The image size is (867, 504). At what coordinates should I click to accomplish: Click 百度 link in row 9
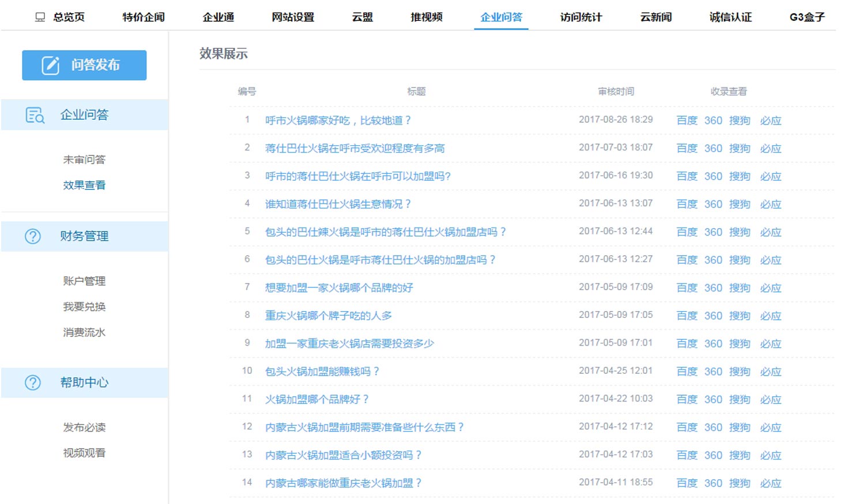point(687,343)
